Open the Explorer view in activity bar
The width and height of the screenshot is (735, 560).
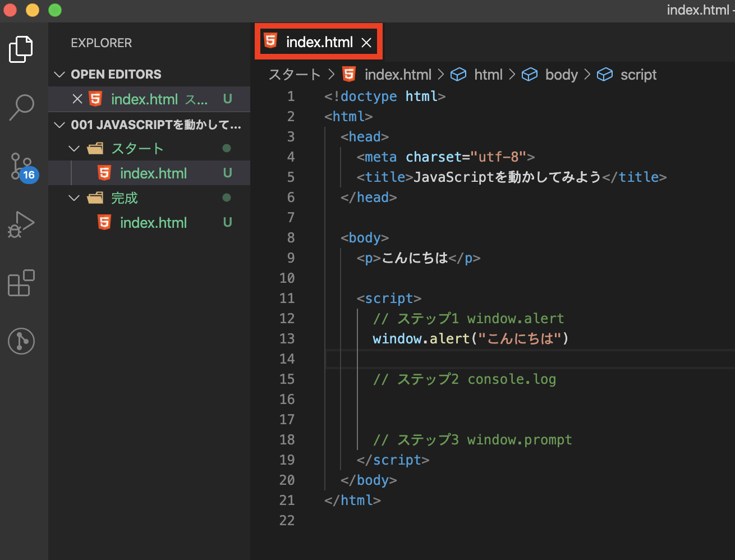[21, 49]
